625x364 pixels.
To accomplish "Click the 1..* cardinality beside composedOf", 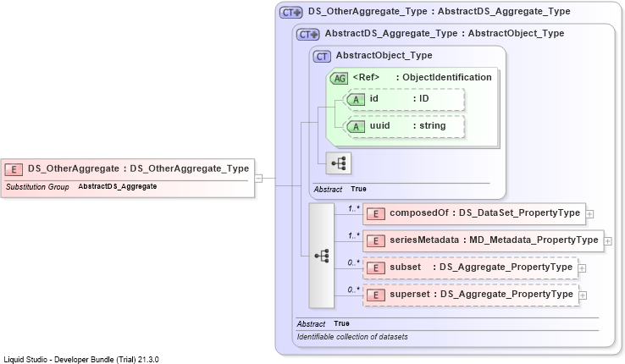I will (x=353, y=209).
